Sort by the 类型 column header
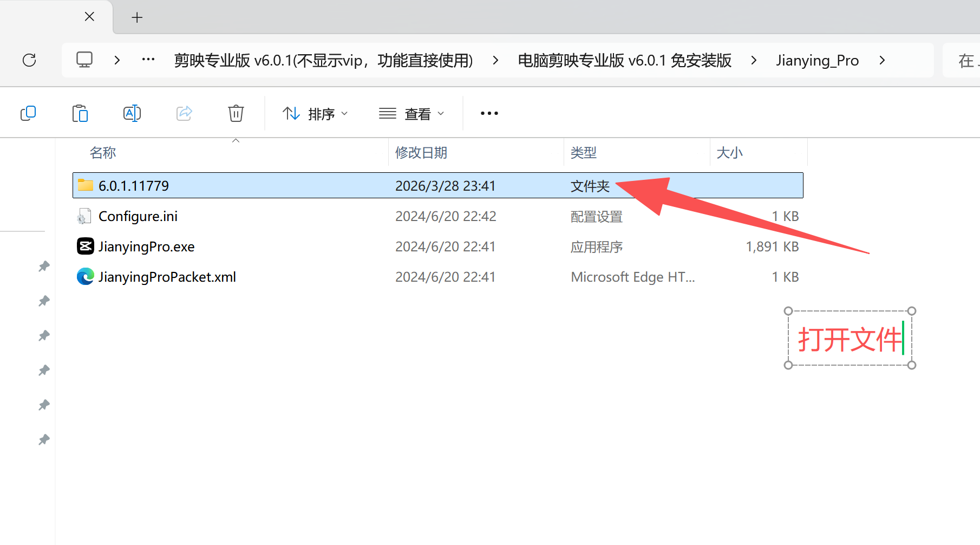Screen dimensions: 980x545 584,153
